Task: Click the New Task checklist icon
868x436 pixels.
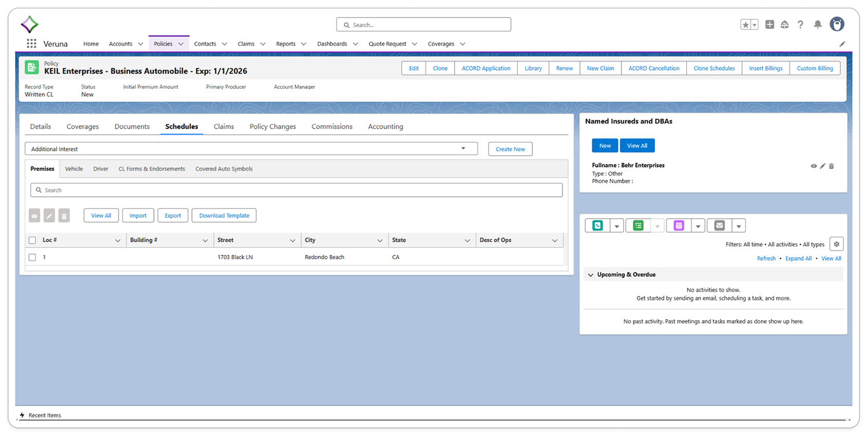Action: tap(638, 226)
